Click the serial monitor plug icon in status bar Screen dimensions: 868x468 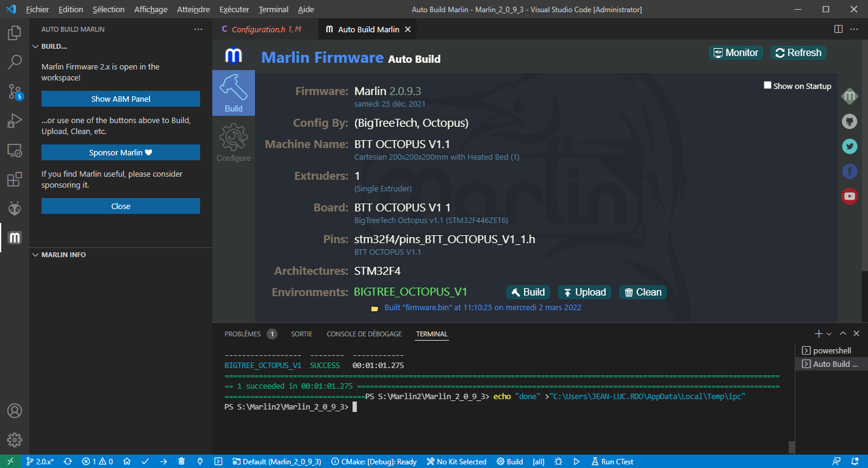(200, 462)
